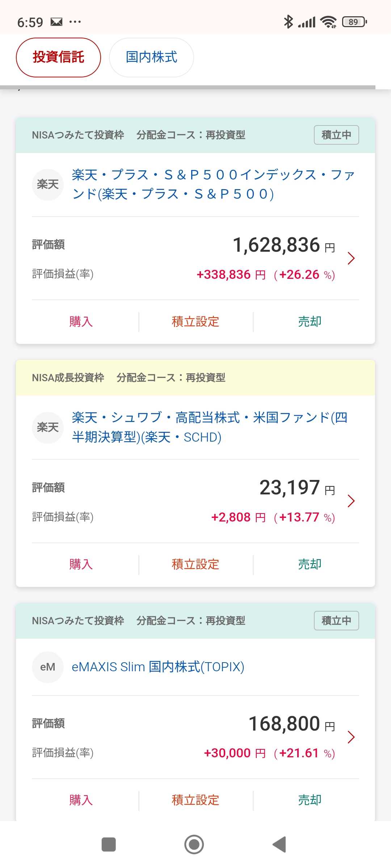Tap the Rakuten logo beside S&P500 fund
Viewport: 391px width, 868px height.
[x=48, y=184]
